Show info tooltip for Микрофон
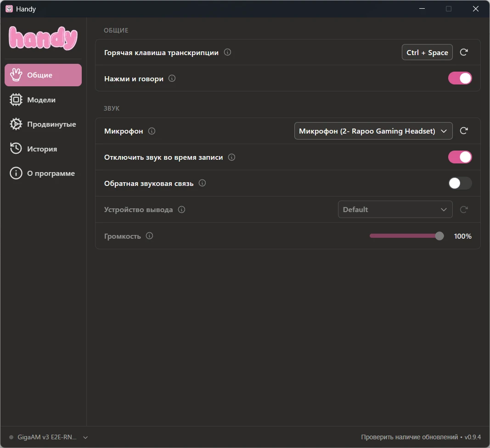This screenshot has width=490, height=448. 152,131
